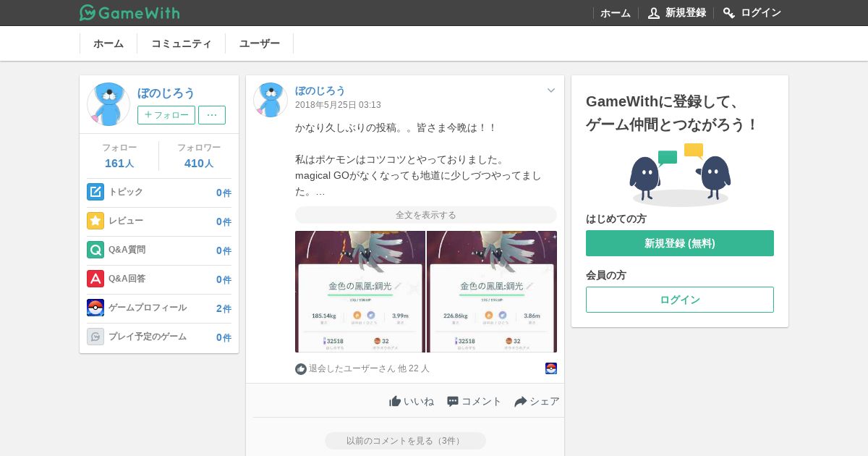Screen dimensions: 868x456
Task: View フォロワー 410人 list
Action: (199, 156)
